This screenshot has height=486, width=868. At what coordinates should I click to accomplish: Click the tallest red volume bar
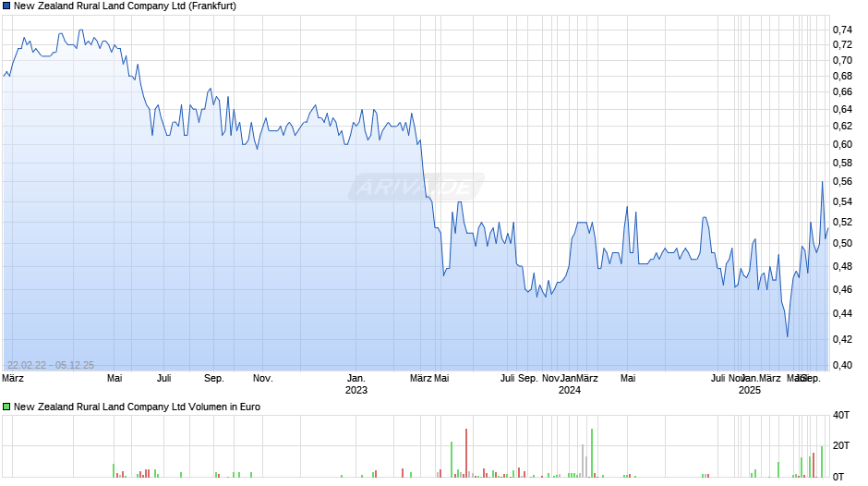click(466, 454)
